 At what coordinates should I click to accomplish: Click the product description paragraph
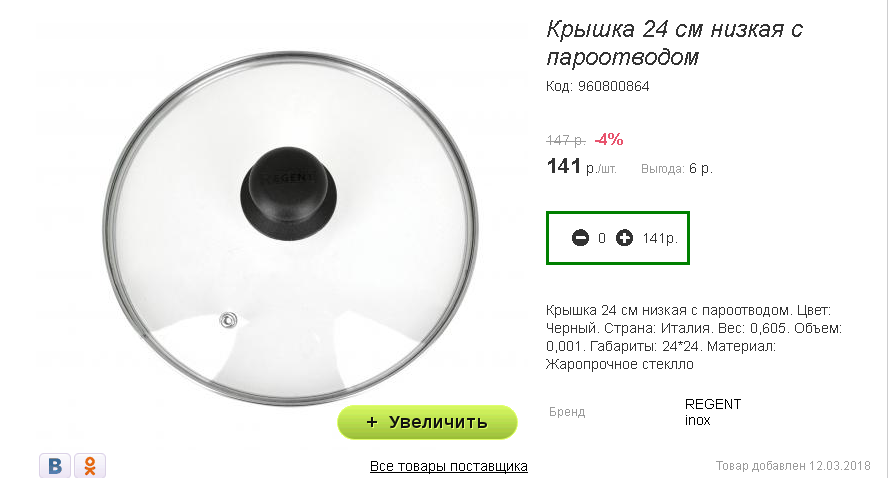694,337
